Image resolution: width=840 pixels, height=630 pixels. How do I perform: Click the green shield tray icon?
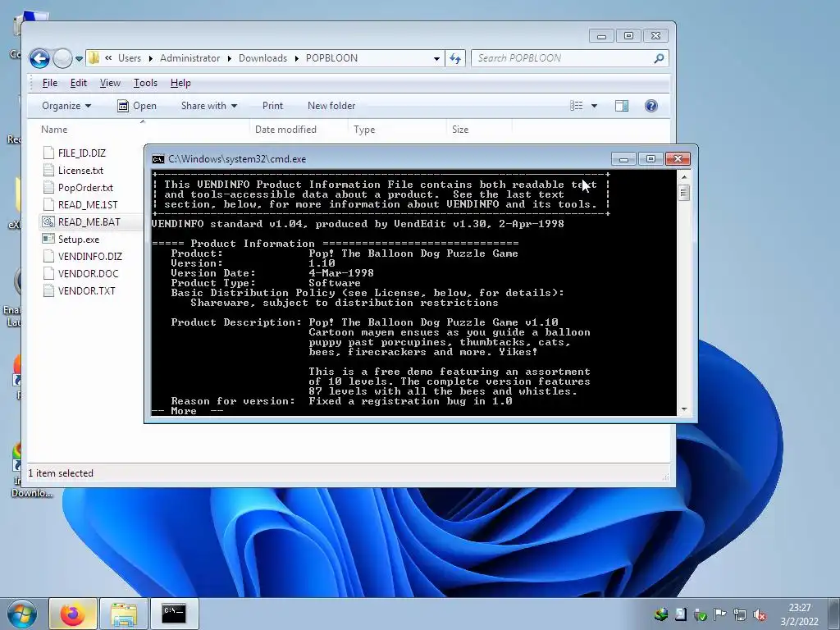pyautogui.click(x=701, y=614)
